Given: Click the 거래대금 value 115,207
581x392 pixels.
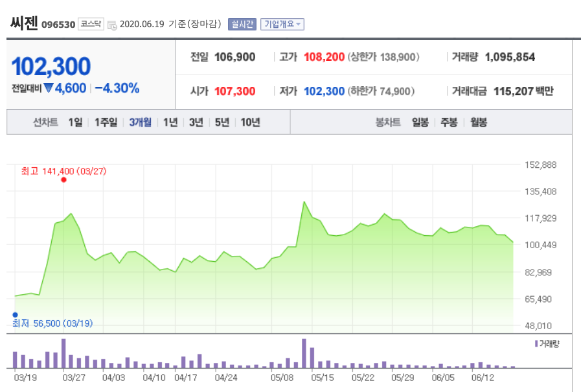Looking at the screenshot, I should point(514,91).
